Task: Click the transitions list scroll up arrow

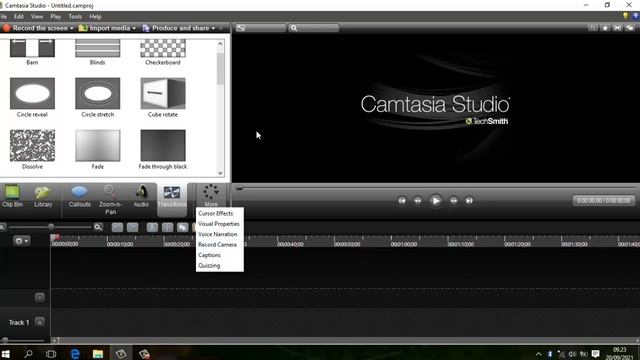Action: pyautogui.click(x=220, y=43)
